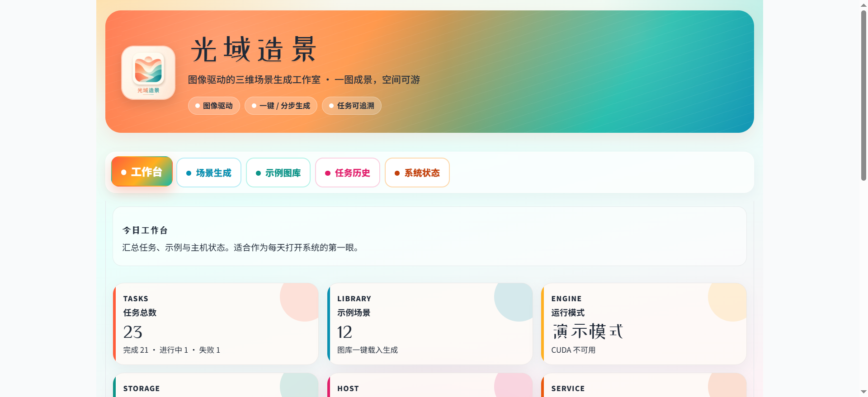Open the LIBRARY 示例场景 card
The image size is (868, 397).
[x=429, y=324]
